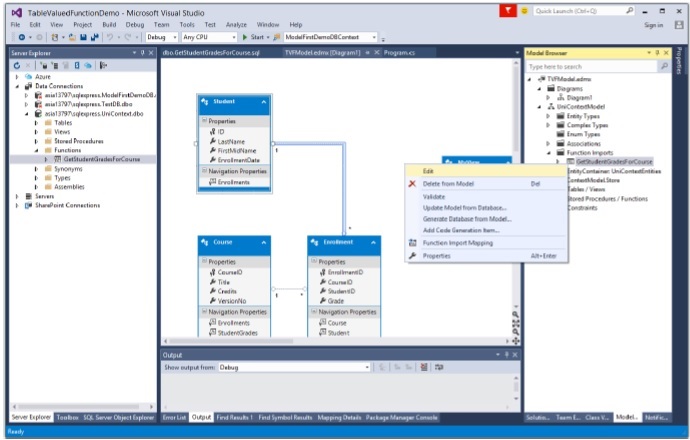Image resolution: width=690 pixels, height=440 pixels.
Task: Open the collapsed Properties side tab
Action: [680, 61]
